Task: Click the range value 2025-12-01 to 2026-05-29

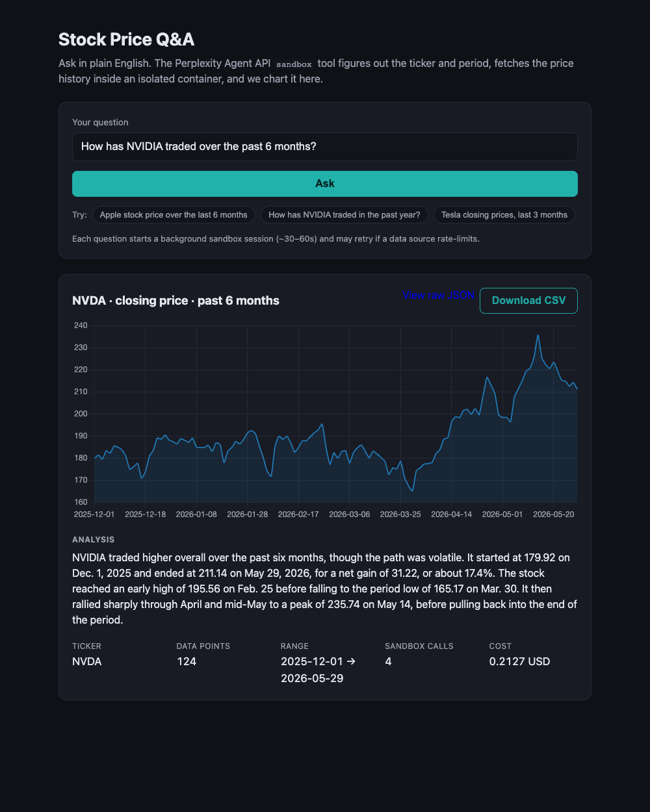Action: coord(318,670)
